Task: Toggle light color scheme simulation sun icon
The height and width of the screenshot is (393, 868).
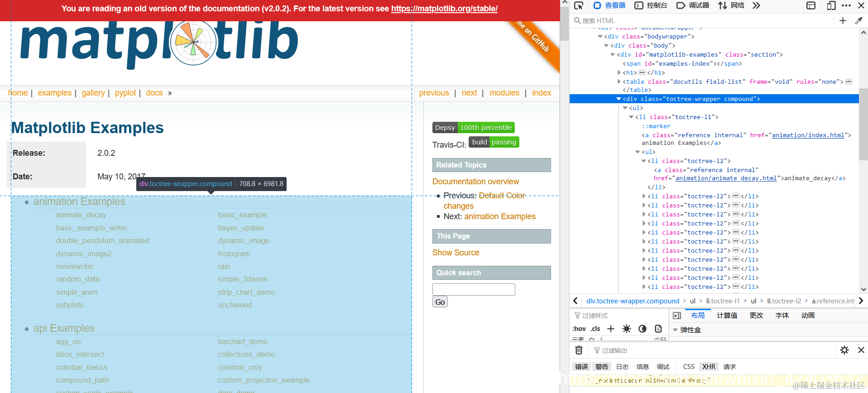Action: click(x=626, y=329)
